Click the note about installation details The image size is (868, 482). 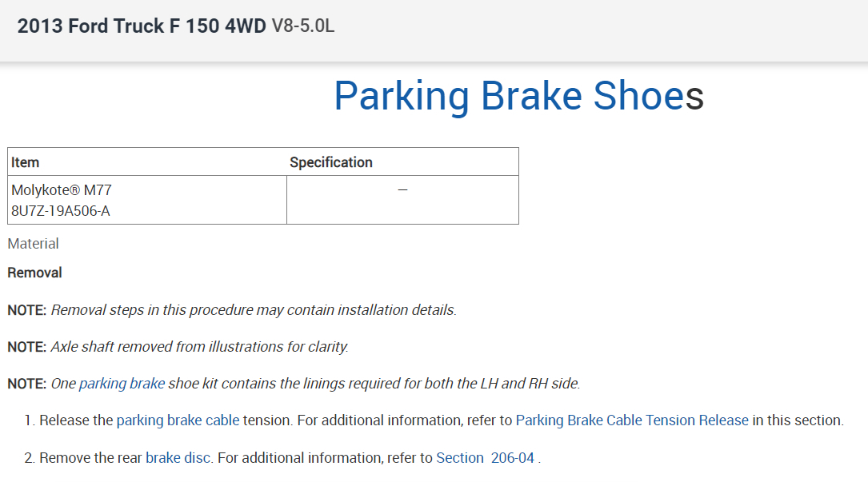coord(254,310)
